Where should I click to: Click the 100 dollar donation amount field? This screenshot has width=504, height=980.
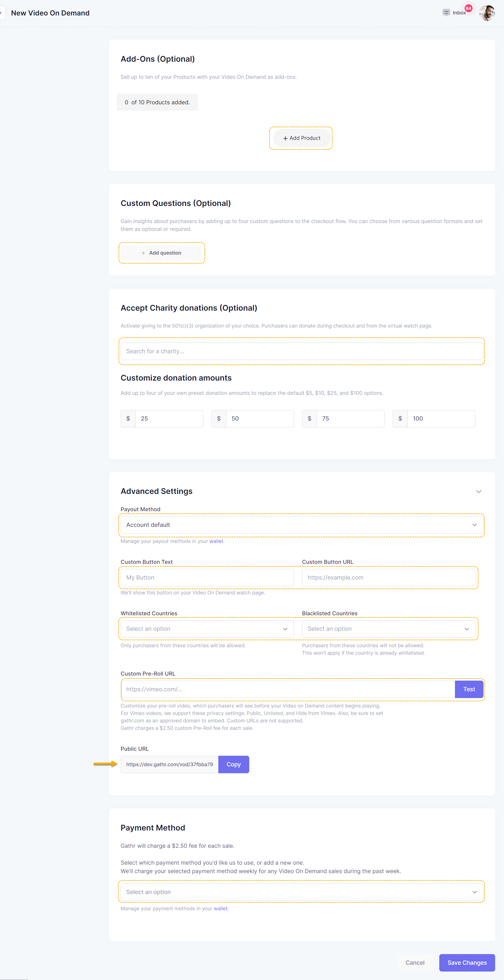coord(440,419)
